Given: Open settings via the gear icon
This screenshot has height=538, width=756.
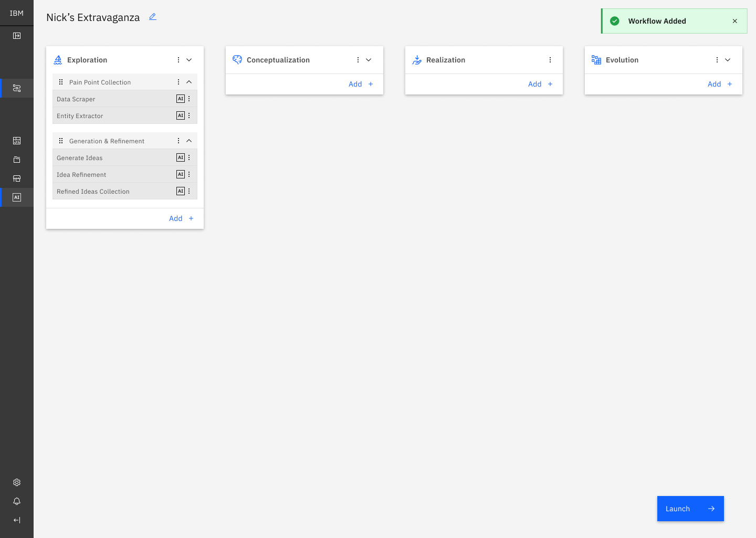Looking at the screenshot, I should point(17,482).
